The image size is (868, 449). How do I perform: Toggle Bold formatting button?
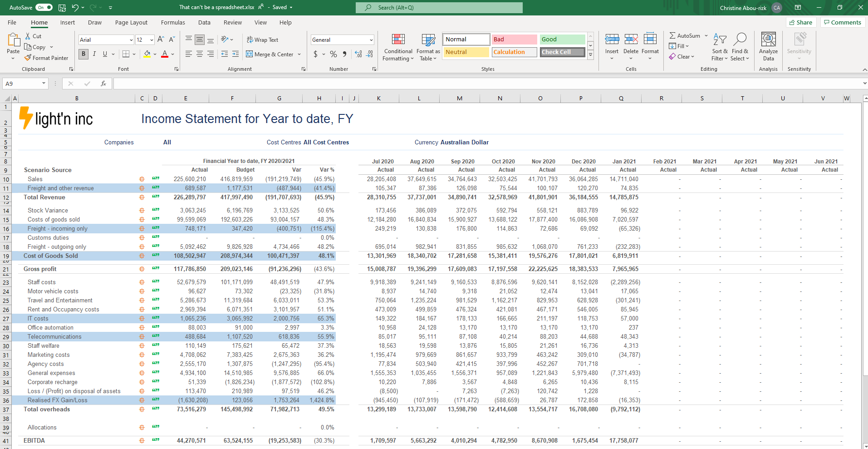coord(83,54)
